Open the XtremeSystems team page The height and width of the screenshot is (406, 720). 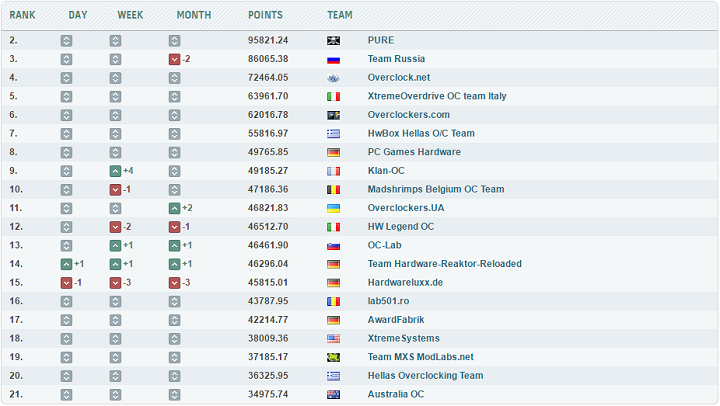coord(403,338)
